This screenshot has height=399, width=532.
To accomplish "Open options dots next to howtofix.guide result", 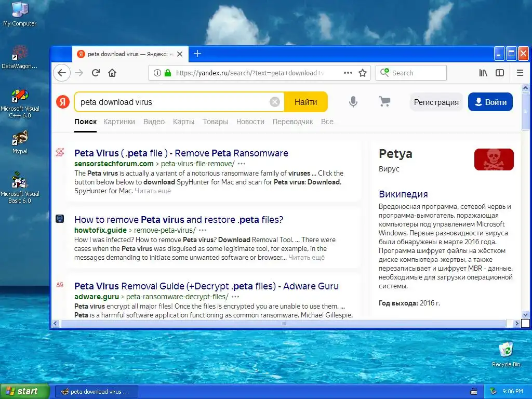I will pyautogui.click(x=203, y=230).
